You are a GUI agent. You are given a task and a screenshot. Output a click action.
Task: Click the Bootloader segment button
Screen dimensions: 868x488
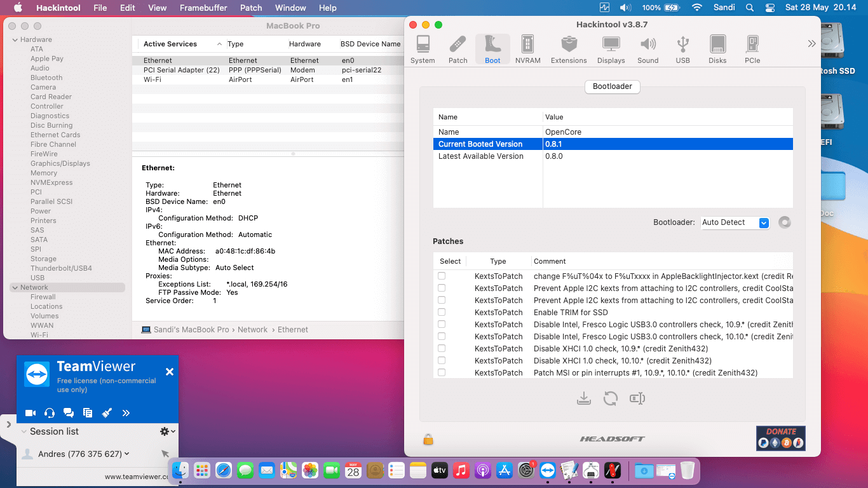[x=612, y=86]
